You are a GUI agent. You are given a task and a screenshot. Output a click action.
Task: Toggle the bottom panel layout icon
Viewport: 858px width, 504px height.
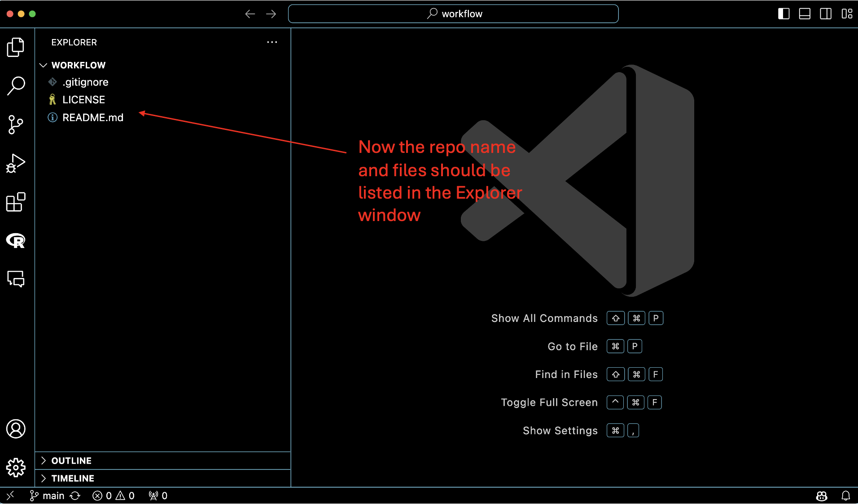tap(805, 14)
